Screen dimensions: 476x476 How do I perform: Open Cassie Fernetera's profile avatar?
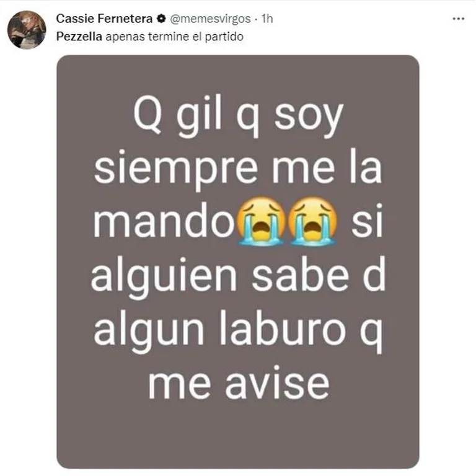(27, 30)
